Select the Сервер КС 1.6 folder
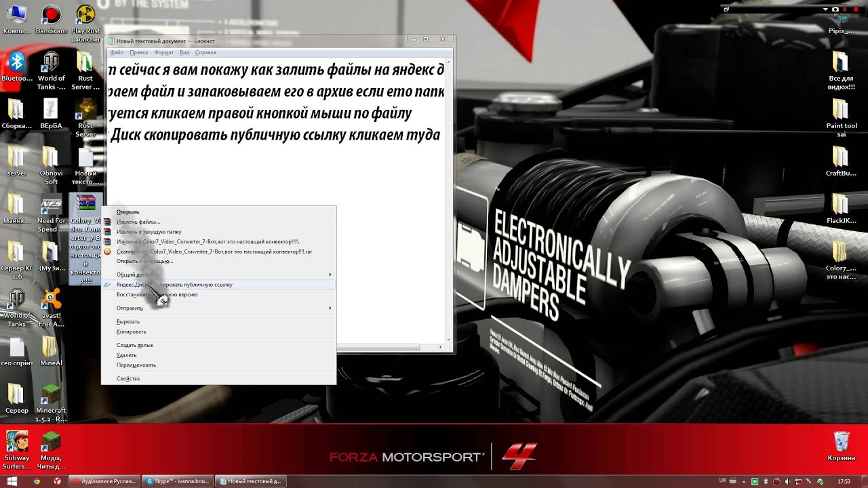Screen dimensions: 868x488 (16, 260)
